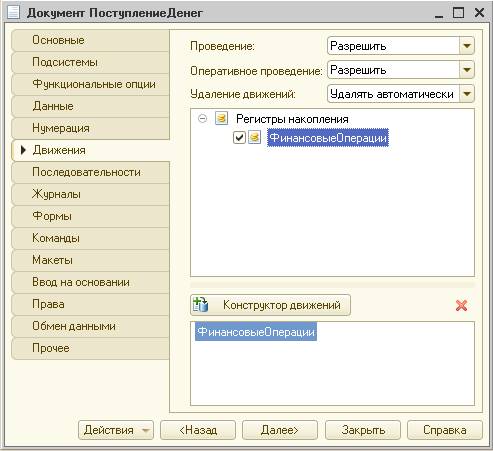Open the Действия dropdown button
493x451 pixels.
click(116, 430)
